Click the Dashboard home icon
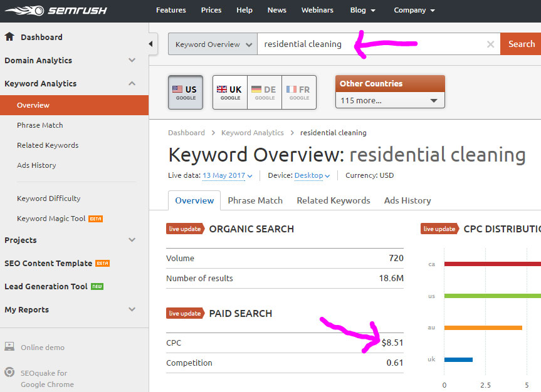The height and width of the screenshot is (392, 541). point(9,36)
